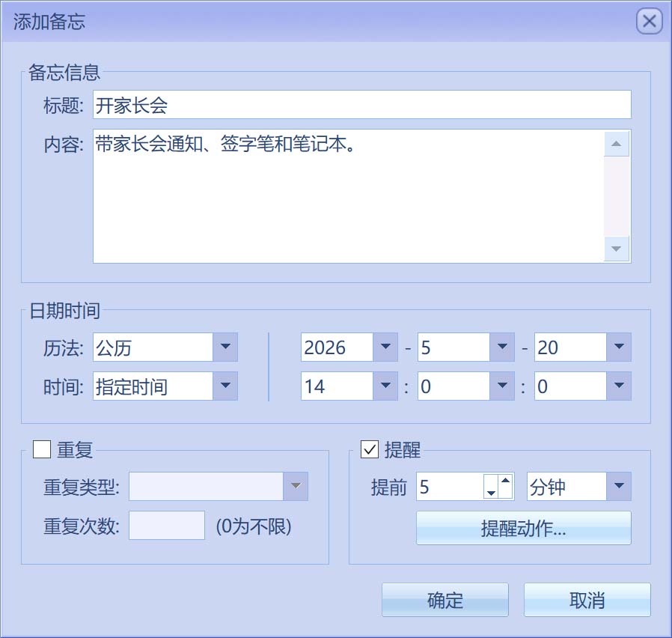Click the 标题 field containing 开家长会
The image size is (672, 638).
coord(362,105)
